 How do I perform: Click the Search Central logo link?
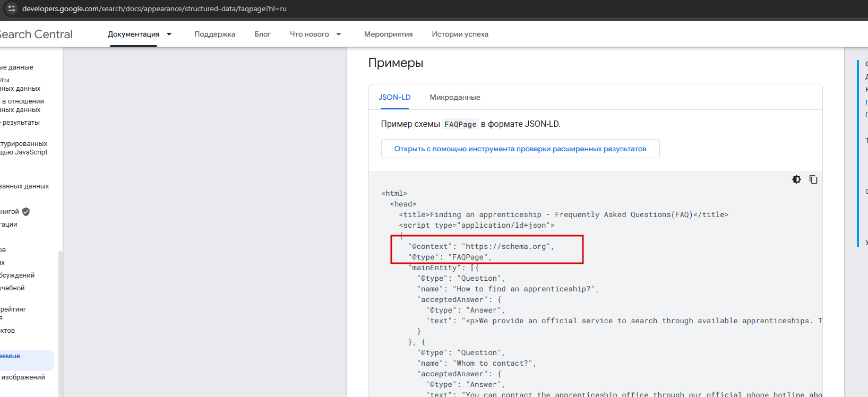[x=36, y=34]
